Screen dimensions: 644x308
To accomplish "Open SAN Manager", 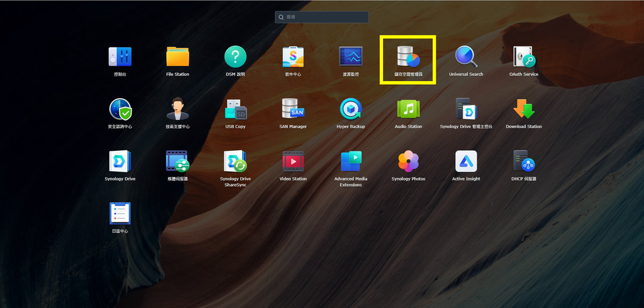I will coord(293,109).
